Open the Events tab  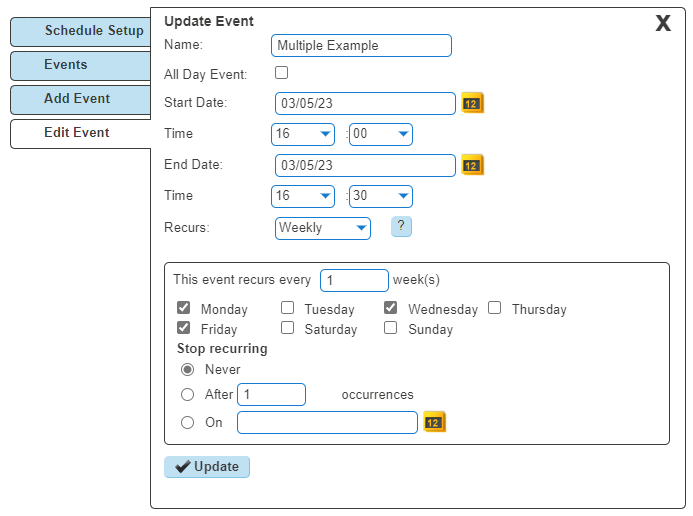81,65
